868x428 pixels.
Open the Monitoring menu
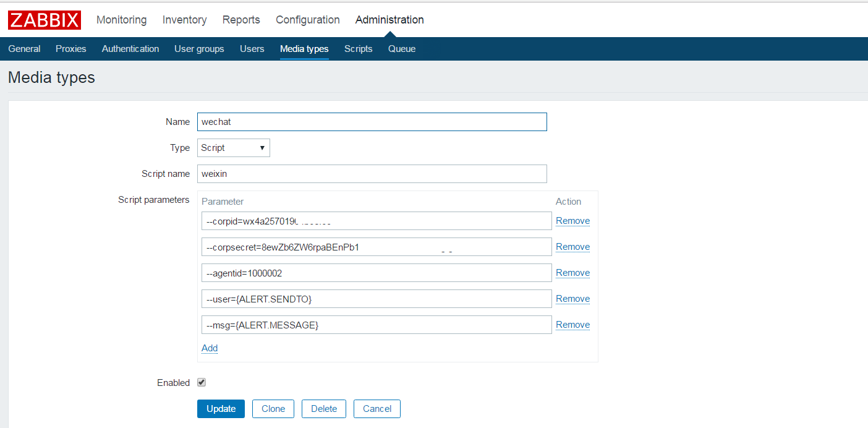pyautogui.click(x=121, y=20)
